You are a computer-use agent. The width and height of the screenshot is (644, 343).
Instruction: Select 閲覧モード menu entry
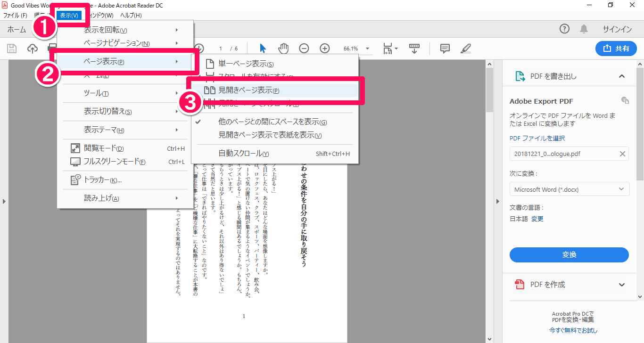pos(125,148)
